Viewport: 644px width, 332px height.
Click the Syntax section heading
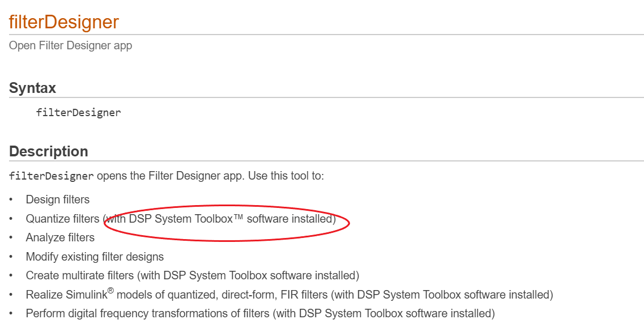[x=32, y=88]
